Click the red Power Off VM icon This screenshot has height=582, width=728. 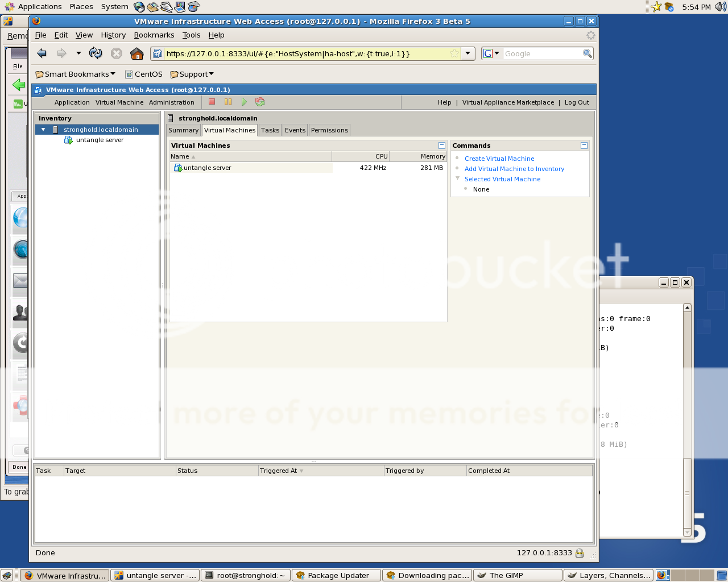click(x=212, y=102)
